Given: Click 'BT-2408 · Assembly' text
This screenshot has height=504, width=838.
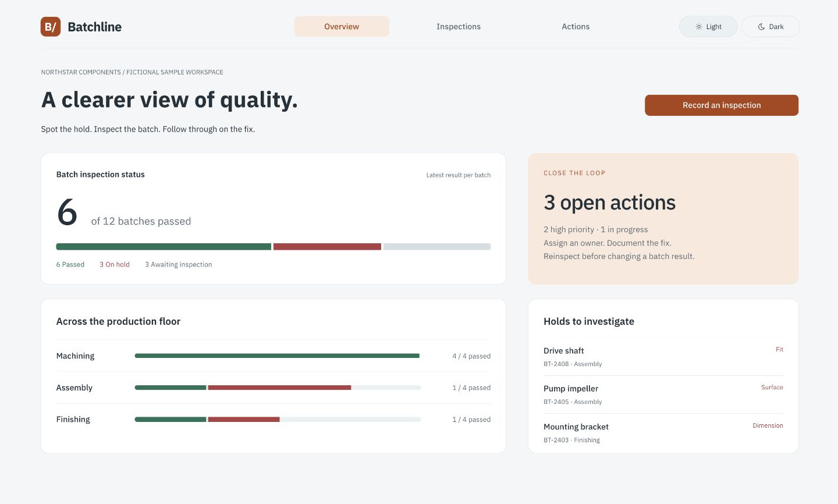Looking at the screenshot, I should [573, 364].
